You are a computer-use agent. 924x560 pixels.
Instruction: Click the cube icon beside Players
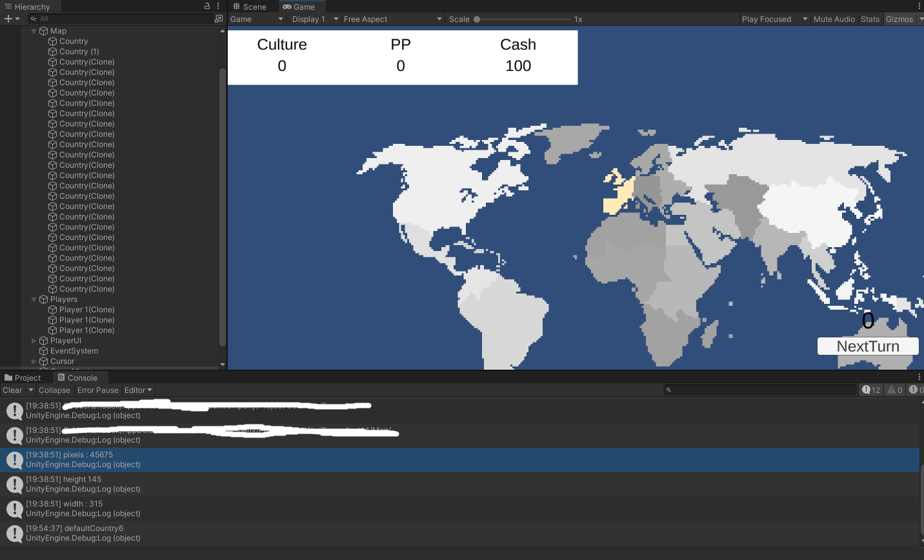(x=44, y=299)
